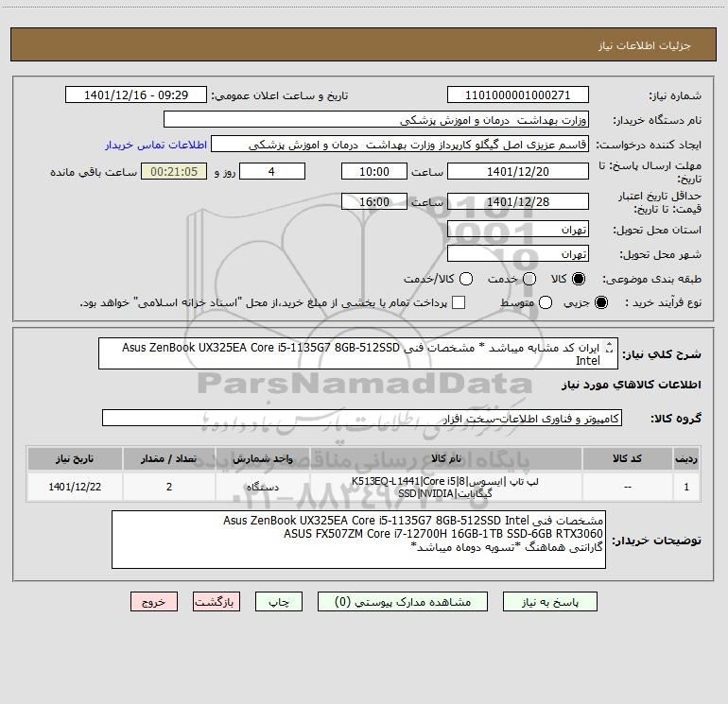This screenshot has height=704, width=728.
Task: Select the متوسط purchase type radio
Action: tap(546, 302)
